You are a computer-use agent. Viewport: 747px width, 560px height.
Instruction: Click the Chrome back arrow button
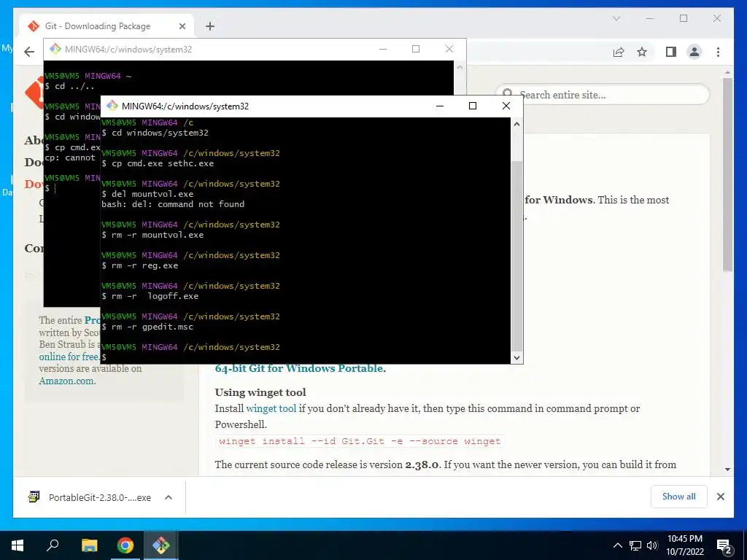point(29,52)
